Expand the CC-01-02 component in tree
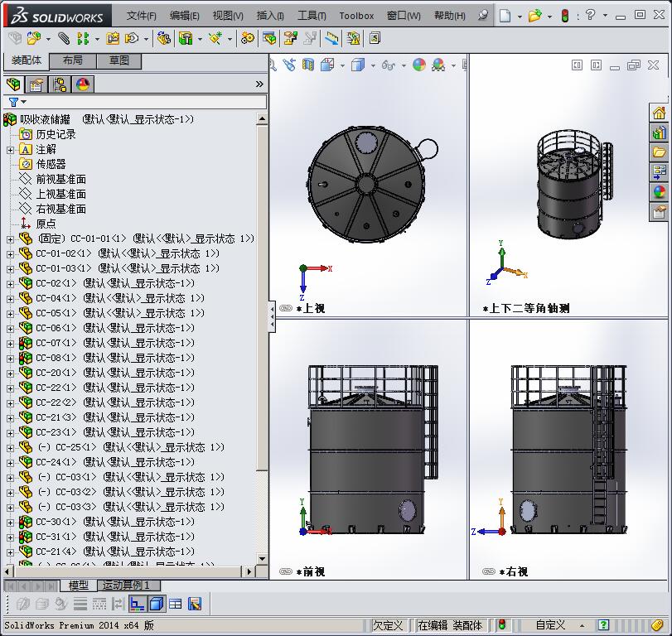The image size is (672, 636). coord(10,253)
